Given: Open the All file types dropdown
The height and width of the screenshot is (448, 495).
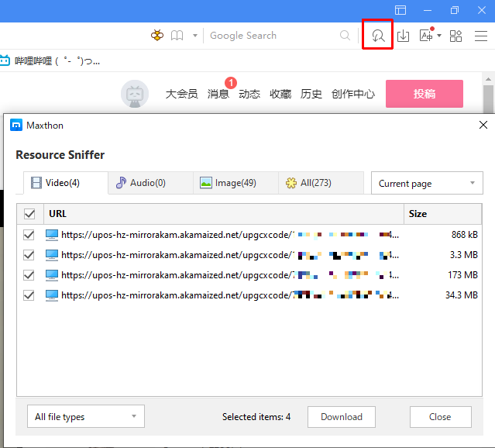Looking at the screenshot, I should pos(86,416).
